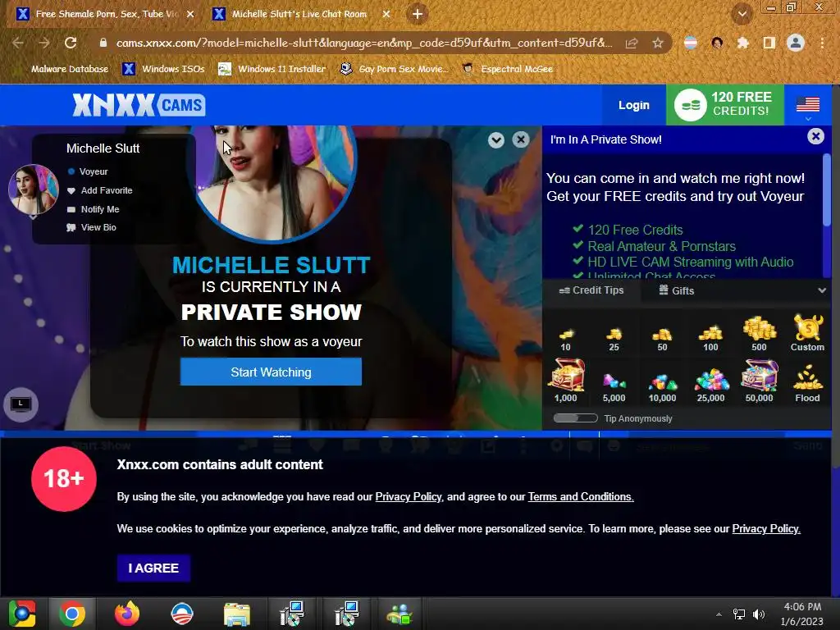Viewport: 840px width, 630px height.
Task: Open the Windows 11 Installer bookmark
Action: point(272,69)
